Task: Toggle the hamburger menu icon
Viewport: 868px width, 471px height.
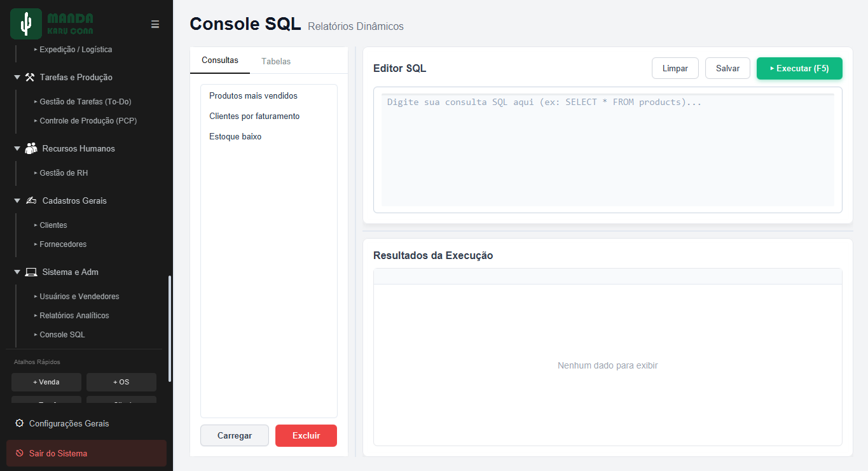Action: pyautogui.click(x=155, y=24)
